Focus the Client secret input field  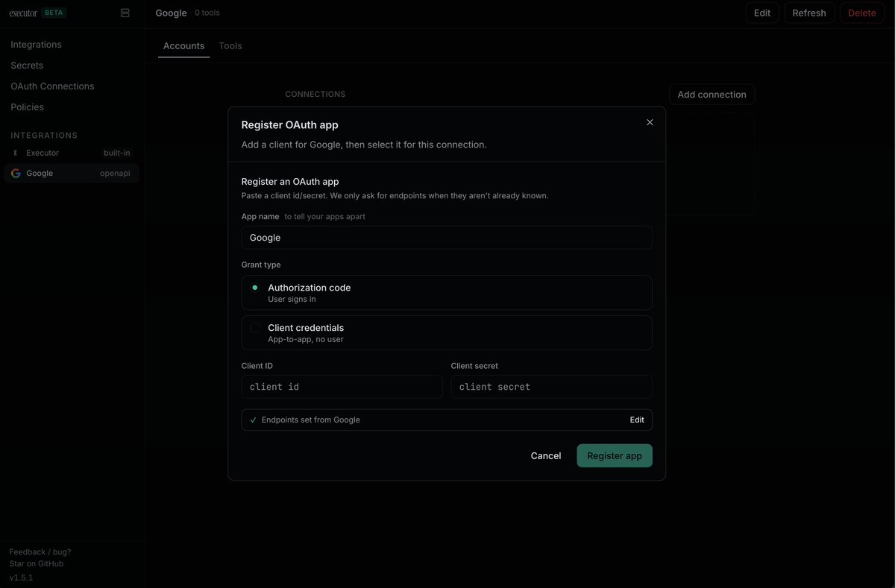click(552, 387)
